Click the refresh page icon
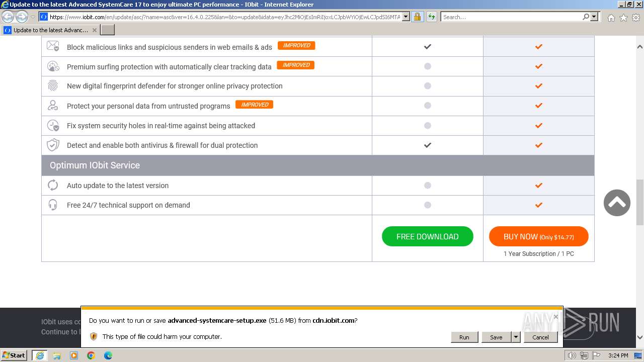The width and height of the screenshot is (644, 362). pos(432,17)
